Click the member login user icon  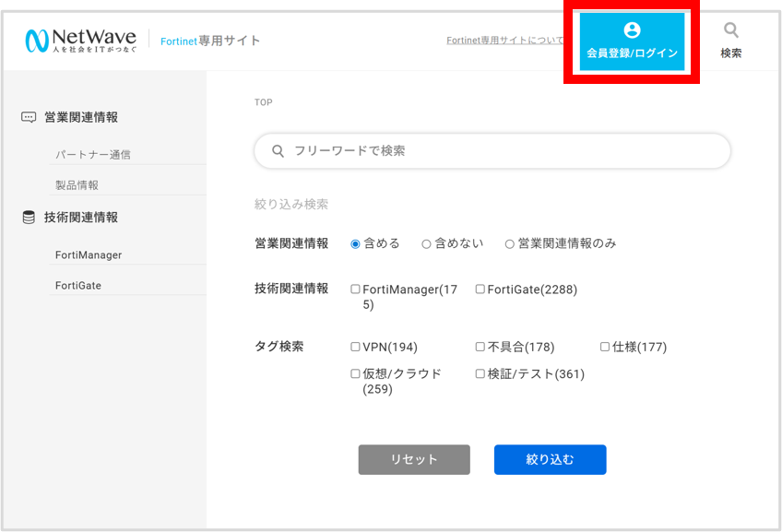coord(632,30)
